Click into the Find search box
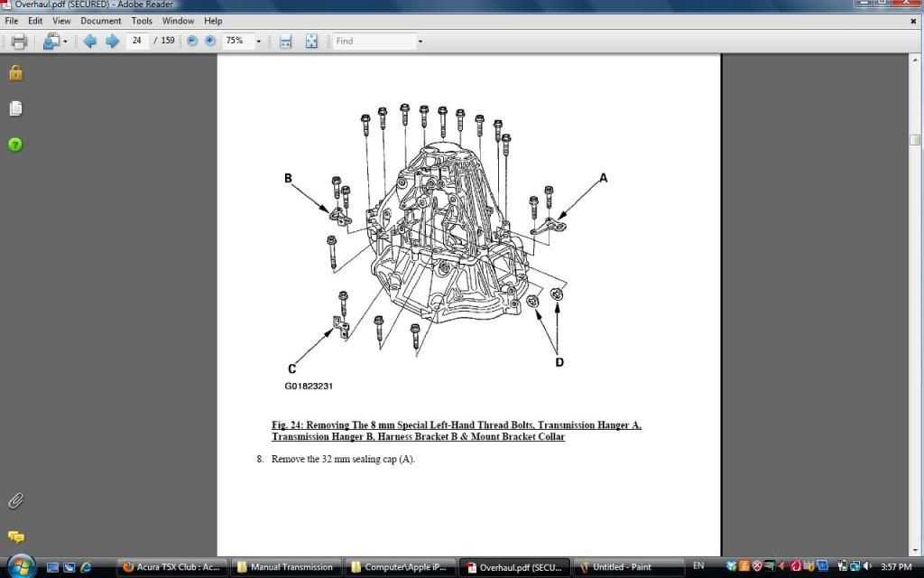Viewport: 924px width, 578px height. click(374, 41)
